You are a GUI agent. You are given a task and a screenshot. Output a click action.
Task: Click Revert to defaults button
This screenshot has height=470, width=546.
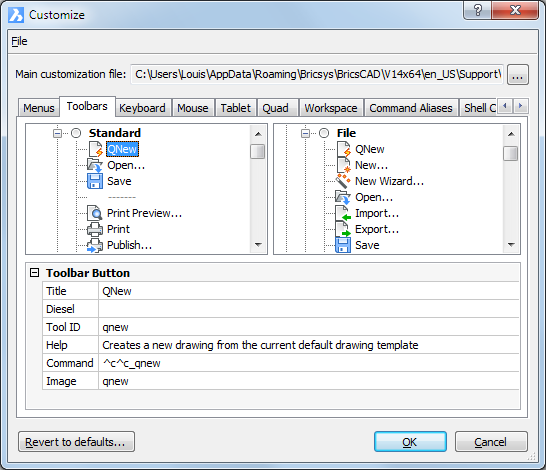(x=76, y=442)
